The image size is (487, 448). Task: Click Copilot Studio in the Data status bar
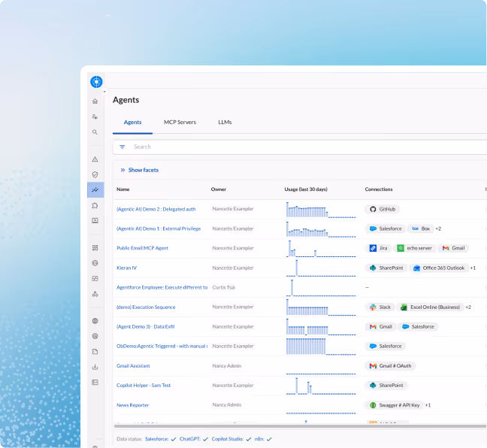228,439
